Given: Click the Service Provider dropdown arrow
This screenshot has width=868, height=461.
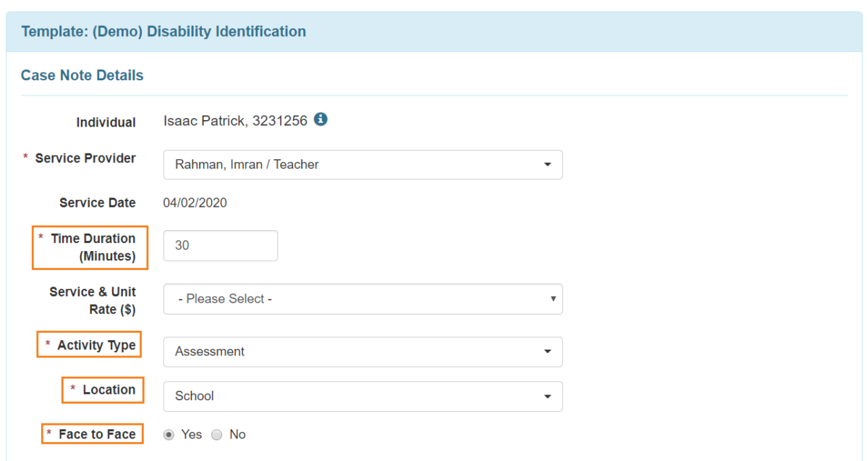Looking at the screenshot, I should 549,164.
